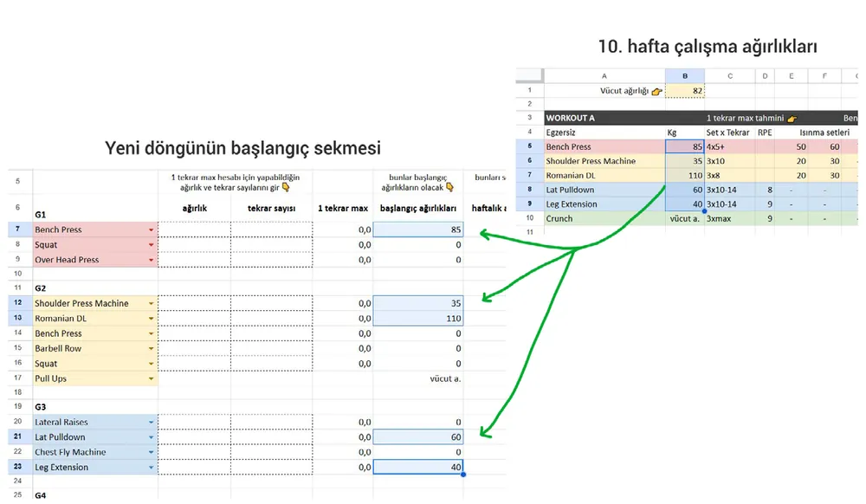Select column D header in the week 10 sheet
The image size is (866, 504).
tap(765, 75)
